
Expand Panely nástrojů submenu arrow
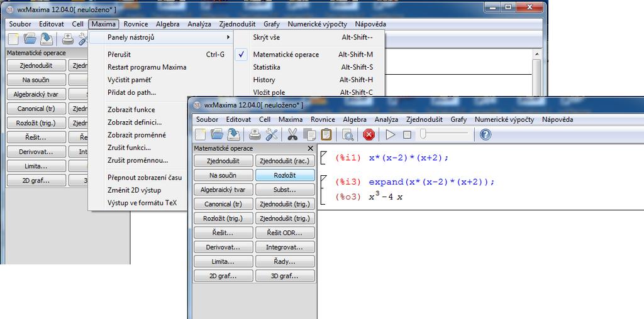point(228,37)
